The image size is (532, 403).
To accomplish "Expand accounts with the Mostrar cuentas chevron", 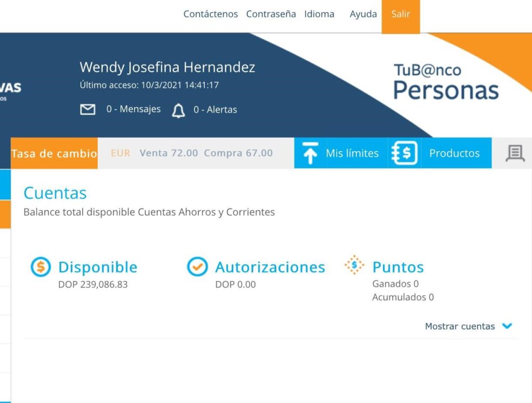I will [x=507, y=326].
